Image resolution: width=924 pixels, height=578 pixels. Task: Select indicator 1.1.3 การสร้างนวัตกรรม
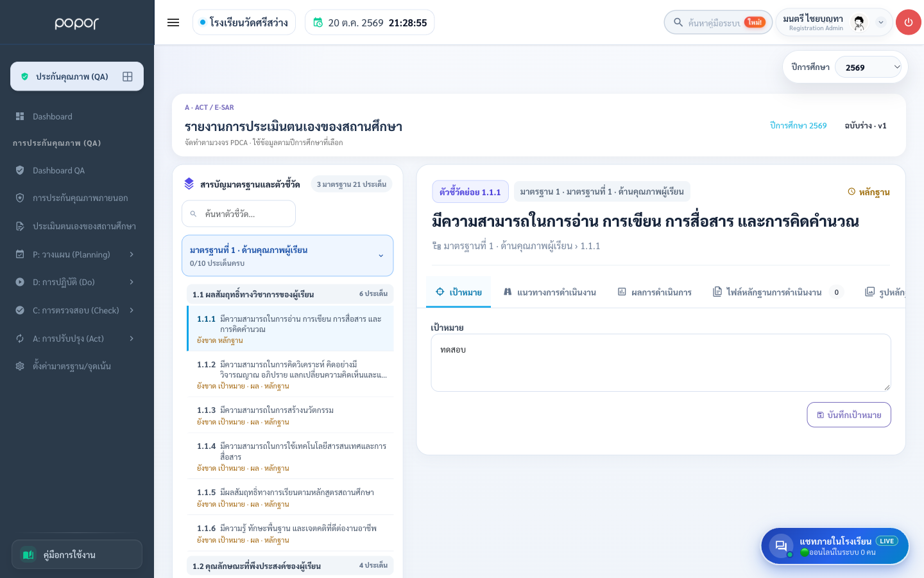(290, 415)
